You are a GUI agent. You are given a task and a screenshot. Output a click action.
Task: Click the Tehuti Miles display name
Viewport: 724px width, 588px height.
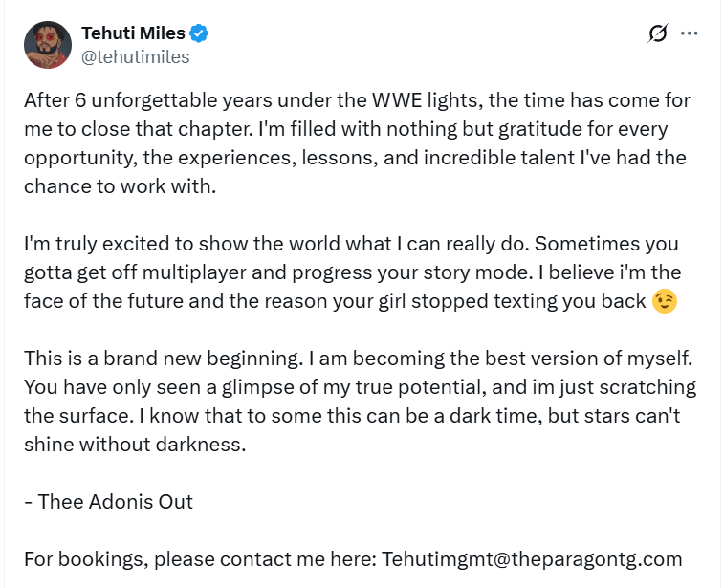coord(134,34)
